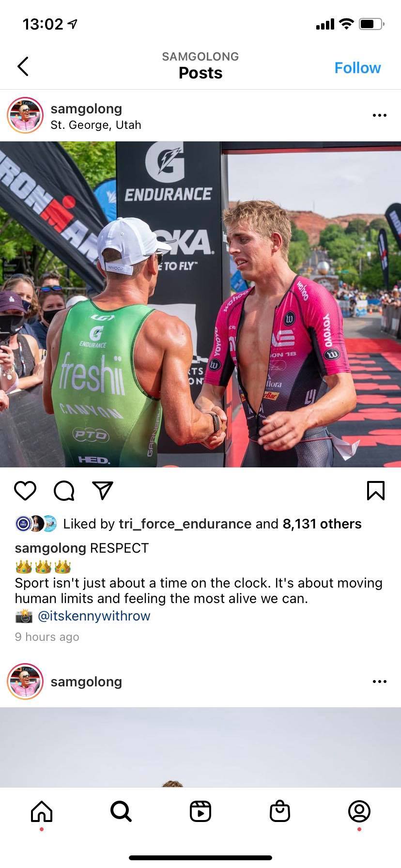The image size is (401, 868).
Task: Open more options for the second post
Action: point(380,682)
